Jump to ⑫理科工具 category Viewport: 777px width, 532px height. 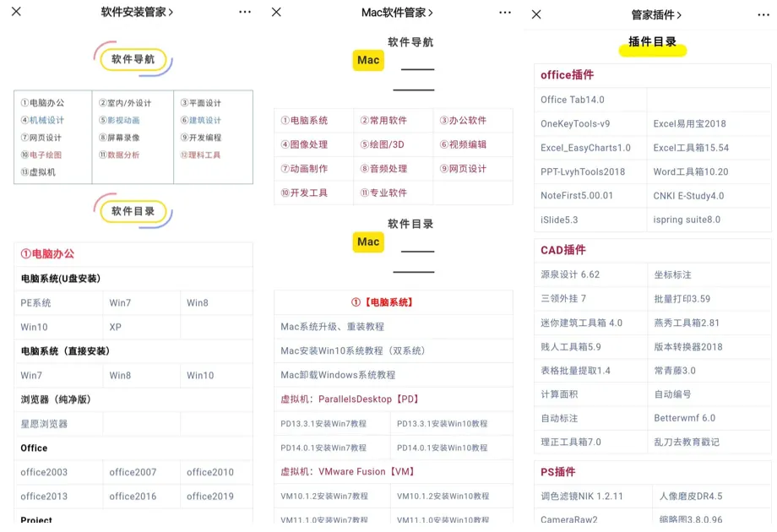pos(200,155)
